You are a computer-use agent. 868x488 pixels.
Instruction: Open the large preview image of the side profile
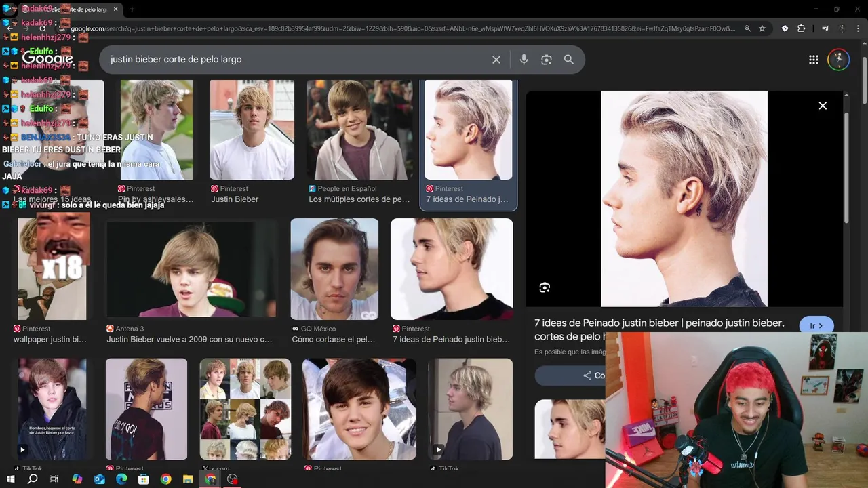pyautogui.click(x=684, y=199)
